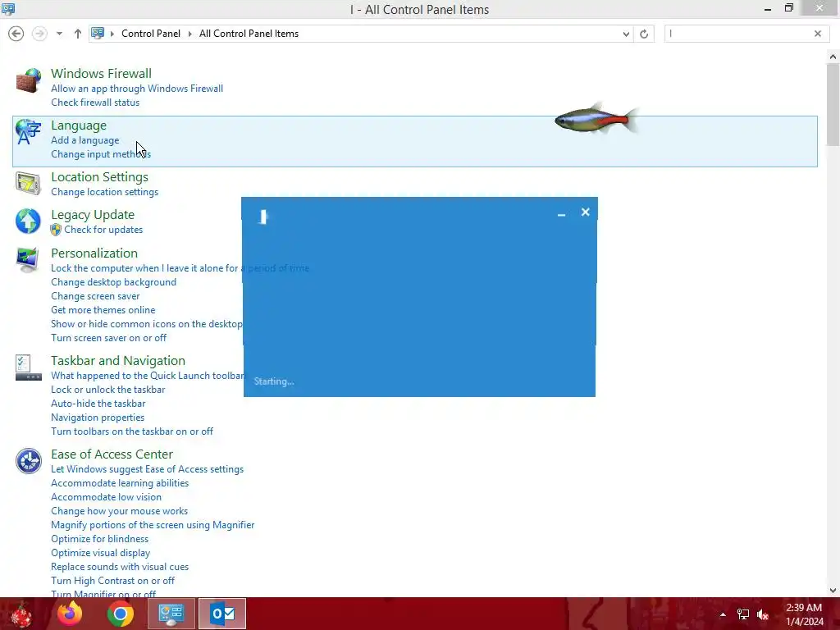Open the Ease of Access Center icon
This screenshot has width=840, height=630.
click(x=28, y=461)
